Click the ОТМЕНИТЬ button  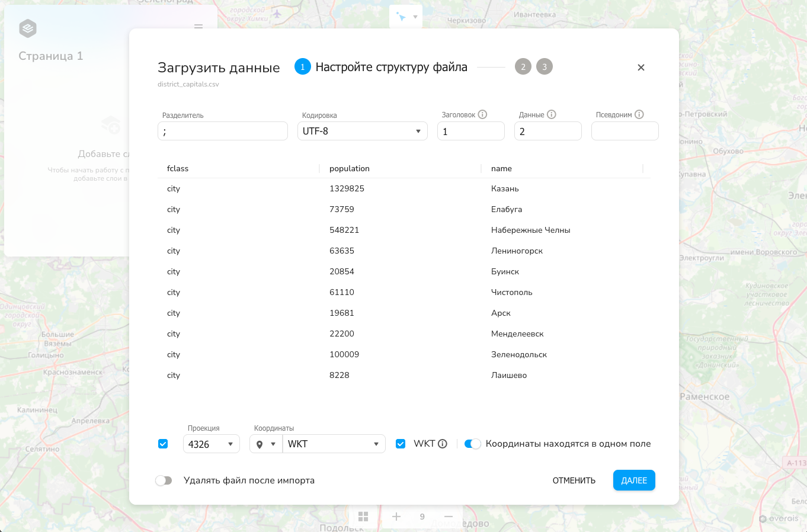tap(574, 480)
